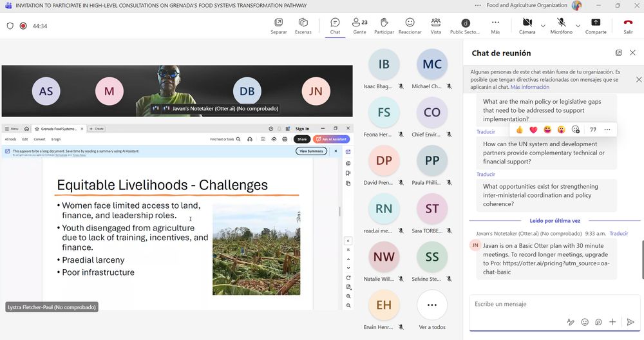Click the shield privacy icon
The image size is (644, 340).
click(x=10, y=26)
